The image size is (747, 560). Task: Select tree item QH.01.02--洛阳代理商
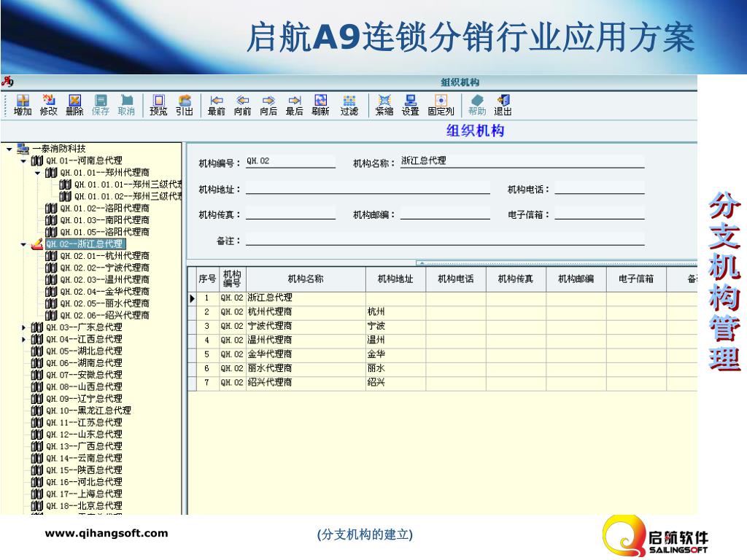click(x=105, y=208)
